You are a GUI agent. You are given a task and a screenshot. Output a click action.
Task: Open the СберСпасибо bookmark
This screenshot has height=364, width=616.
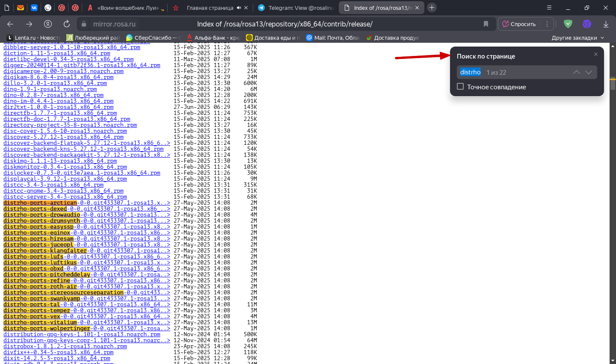point(153,38)
